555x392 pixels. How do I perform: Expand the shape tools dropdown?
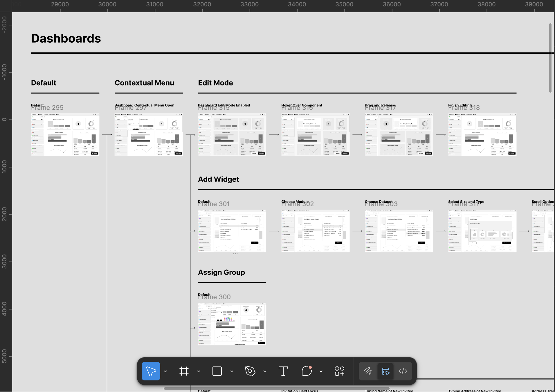(232, 371)
